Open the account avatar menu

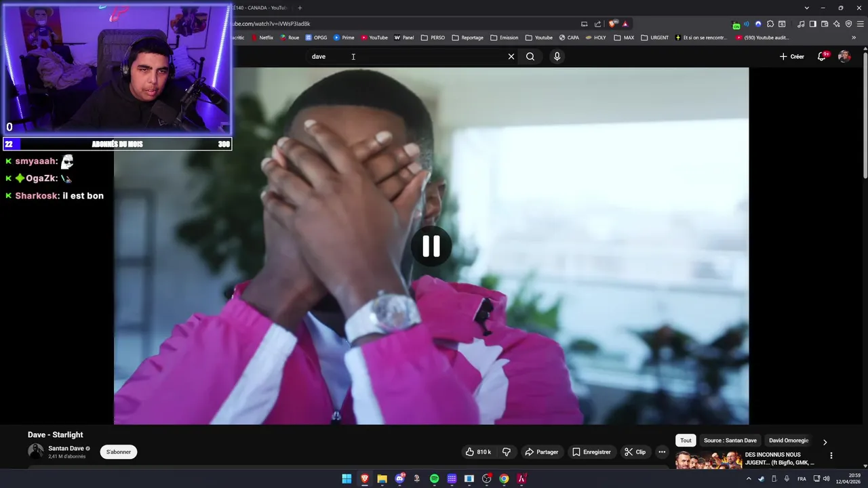point(844,56)
